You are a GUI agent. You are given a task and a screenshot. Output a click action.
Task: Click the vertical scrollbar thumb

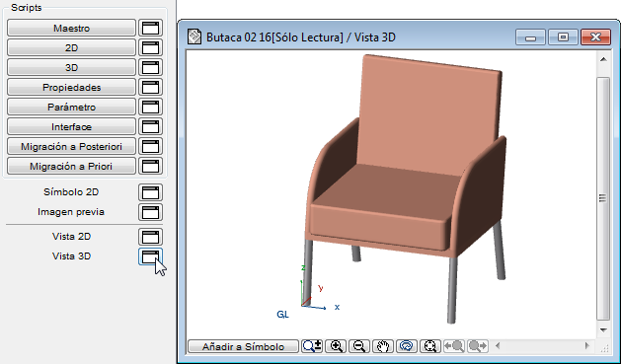click(603, 198)
